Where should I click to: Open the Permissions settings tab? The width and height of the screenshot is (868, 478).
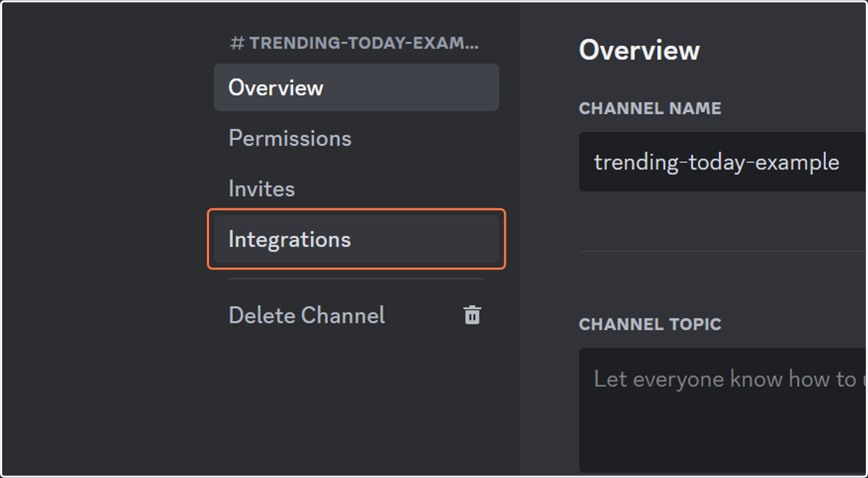pos(356,138)
